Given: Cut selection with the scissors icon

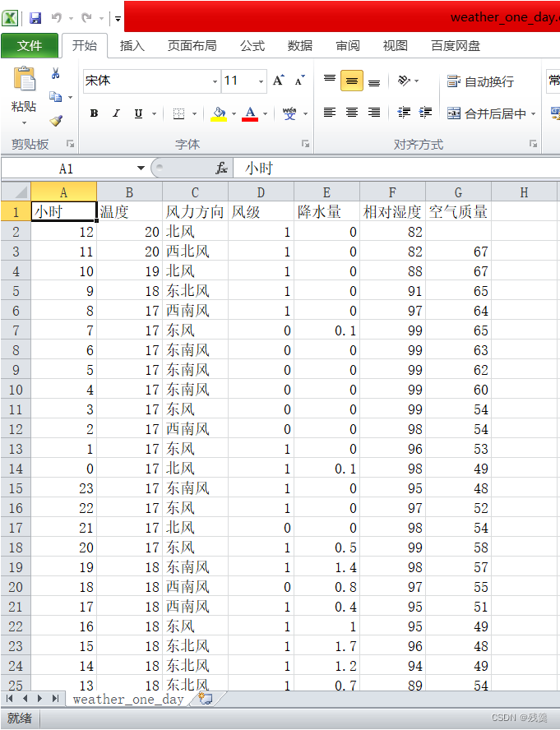Looking at the screenshot, I should click(55, 73).
